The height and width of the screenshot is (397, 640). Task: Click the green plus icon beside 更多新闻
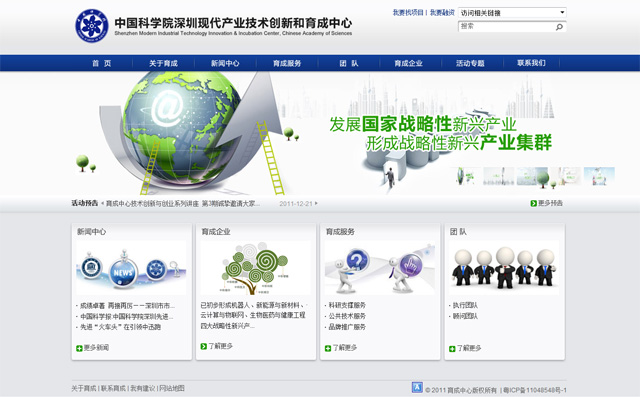point(79,348)
